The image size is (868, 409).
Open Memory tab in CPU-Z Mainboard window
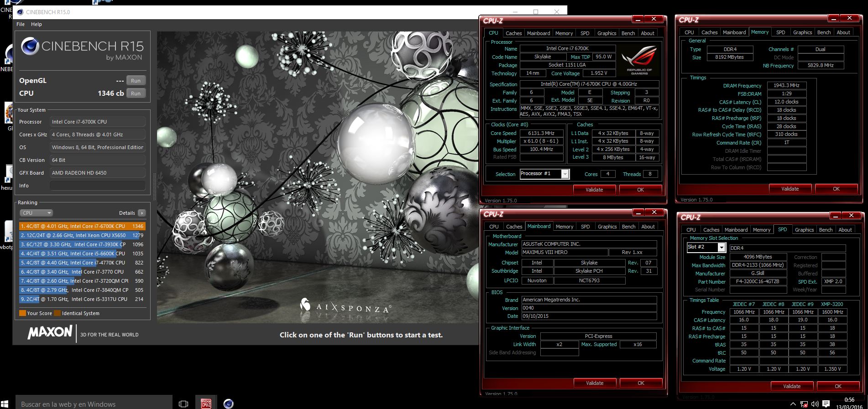[564, 227]
